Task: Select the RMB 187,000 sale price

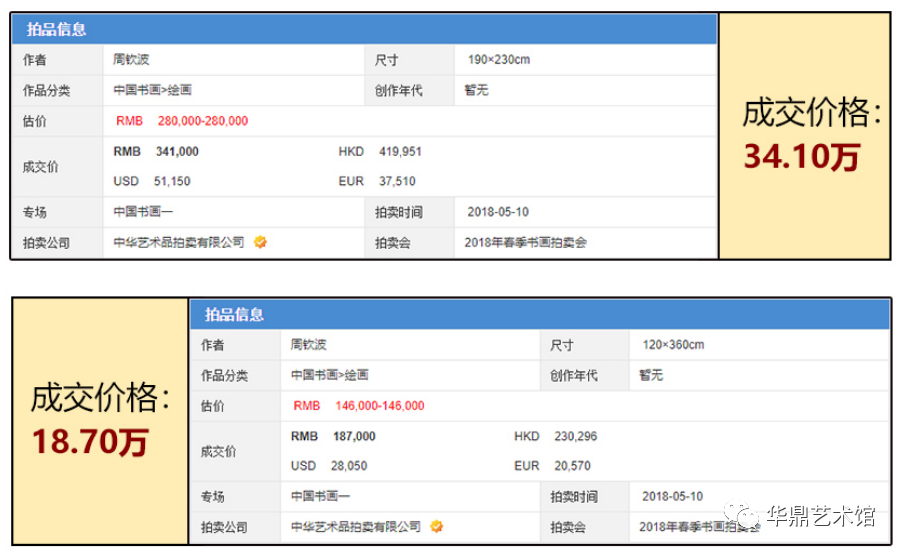Action: point(333,436)
